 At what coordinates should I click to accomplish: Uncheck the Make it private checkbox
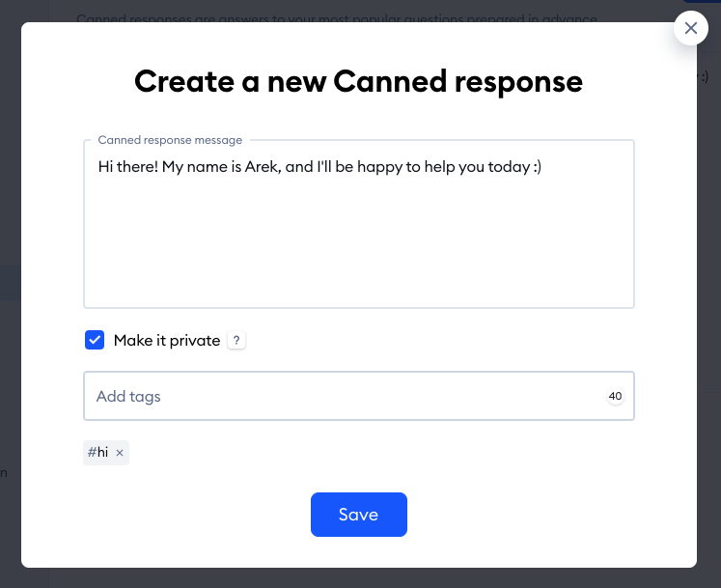click(95, 340)
